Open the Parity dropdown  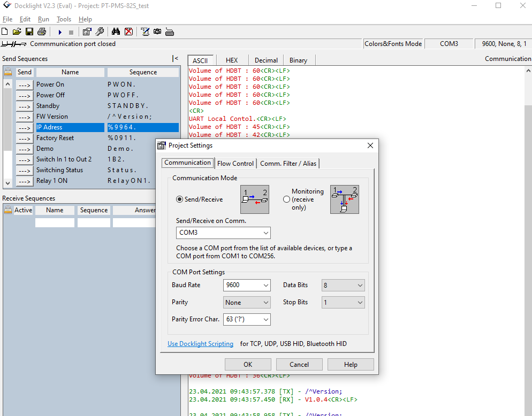[247, 303]
